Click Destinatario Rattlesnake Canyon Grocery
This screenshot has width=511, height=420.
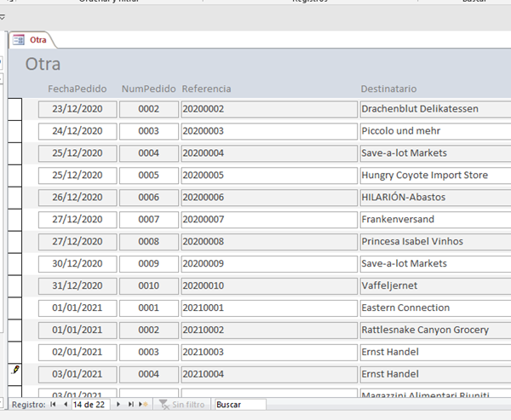[x=435, y=330]
